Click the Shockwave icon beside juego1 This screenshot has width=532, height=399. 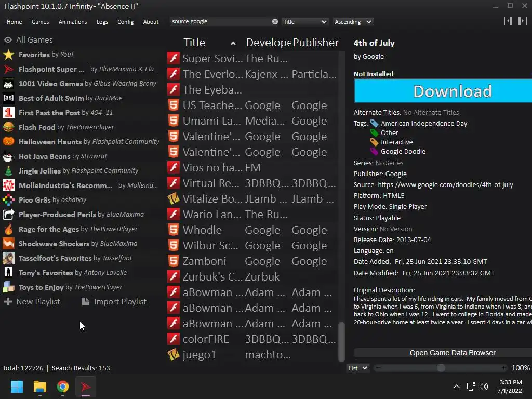pos(174,355)
